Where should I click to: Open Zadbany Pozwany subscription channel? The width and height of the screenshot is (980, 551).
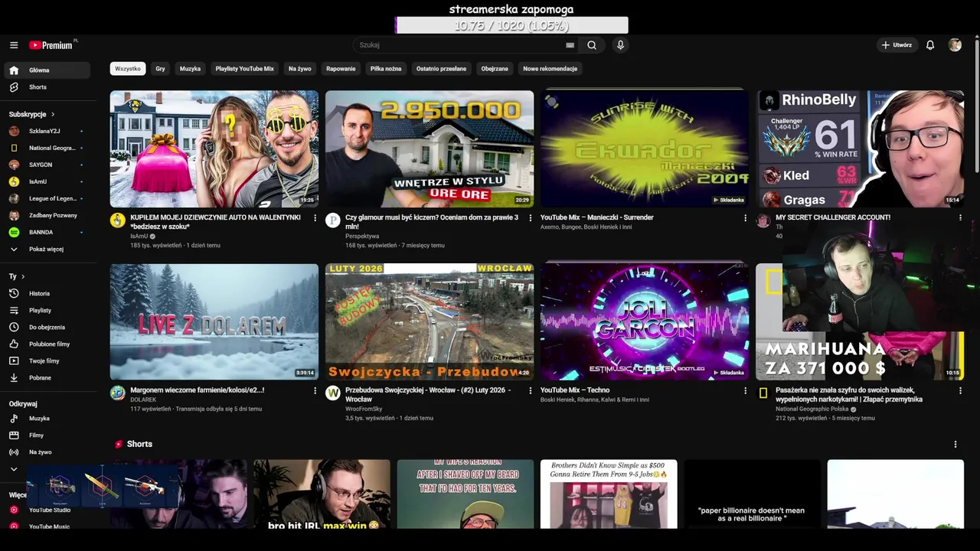pyautogui.click(x=47, y=215)
